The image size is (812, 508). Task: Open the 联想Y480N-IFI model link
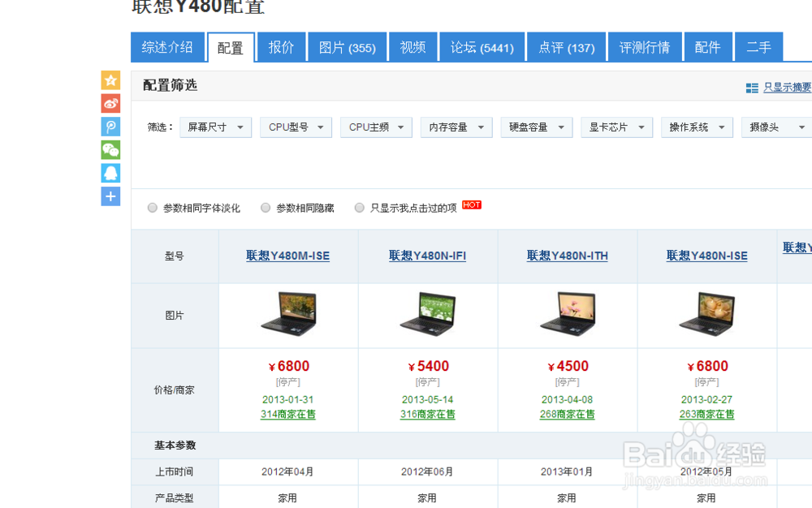click(x=427, y=256)
